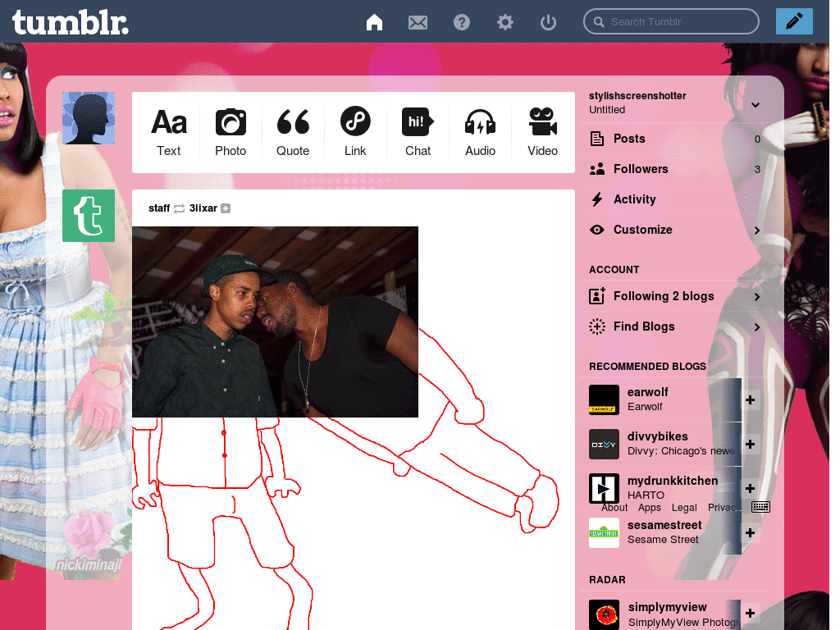Click the Following contact card icon
The height and width of the screenshot is (630, 840).
click(597, 295)
